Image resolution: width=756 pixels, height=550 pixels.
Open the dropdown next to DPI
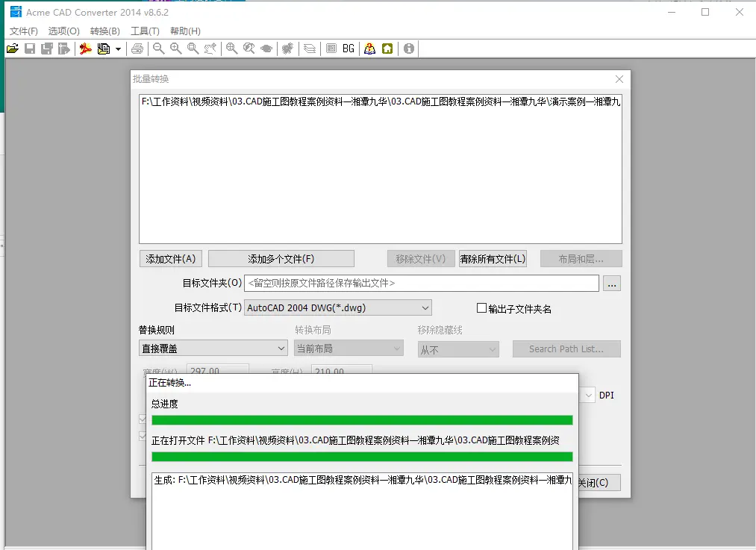587,396
